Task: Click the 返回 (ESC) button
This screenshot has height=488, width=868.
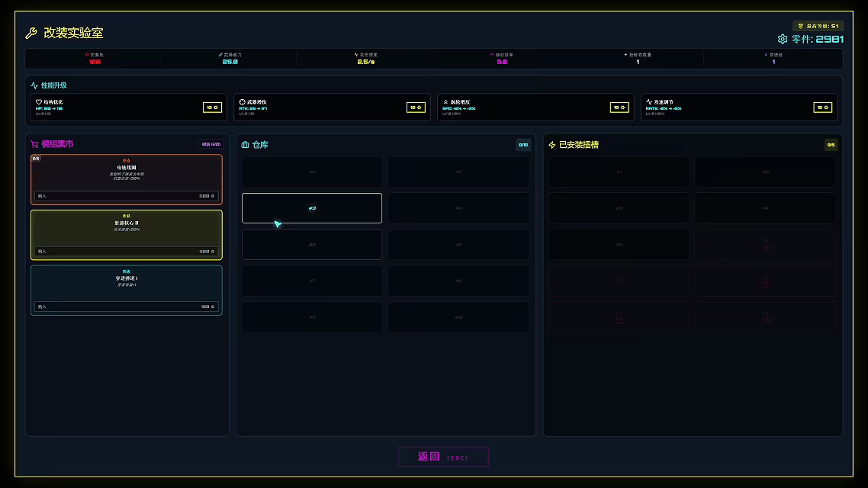Action: pyautogui.click(x=443, y=457)
